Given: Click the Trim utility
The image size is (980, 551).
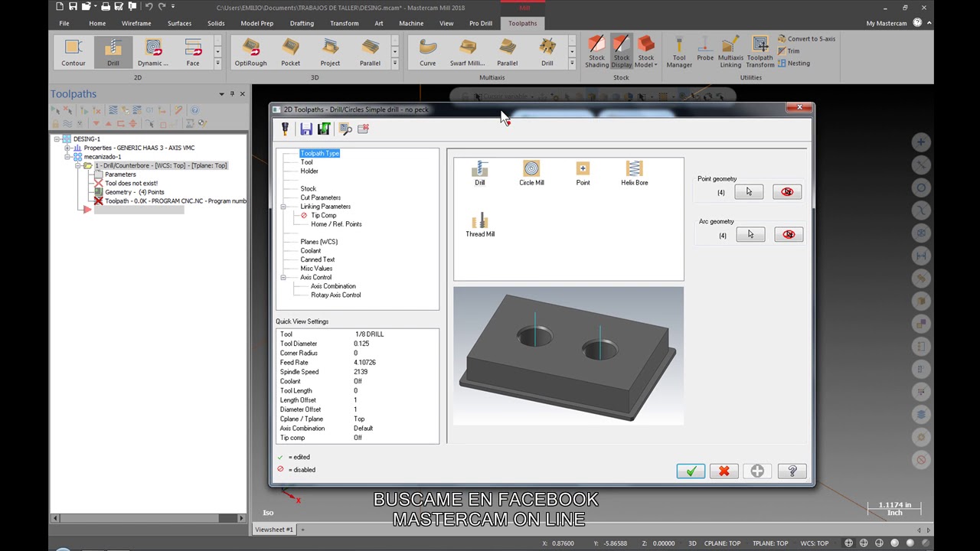Looking at the screenshot, I should 789,51.
